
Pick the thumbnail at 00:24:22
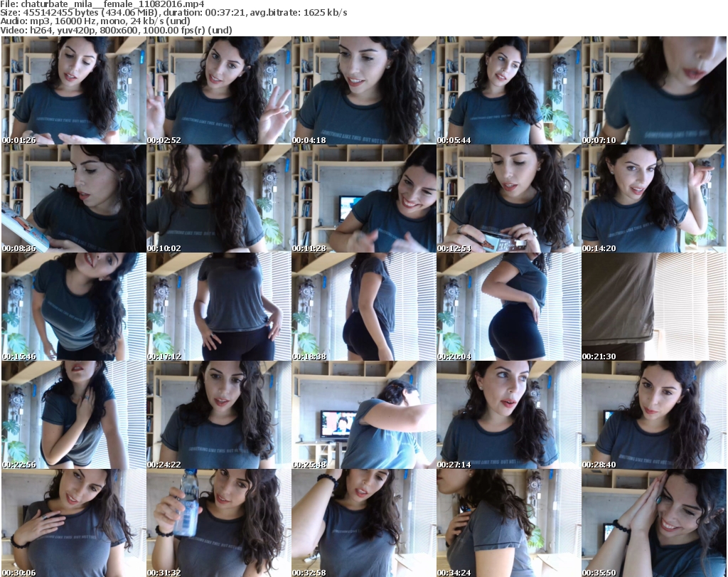tap(219, 415)
